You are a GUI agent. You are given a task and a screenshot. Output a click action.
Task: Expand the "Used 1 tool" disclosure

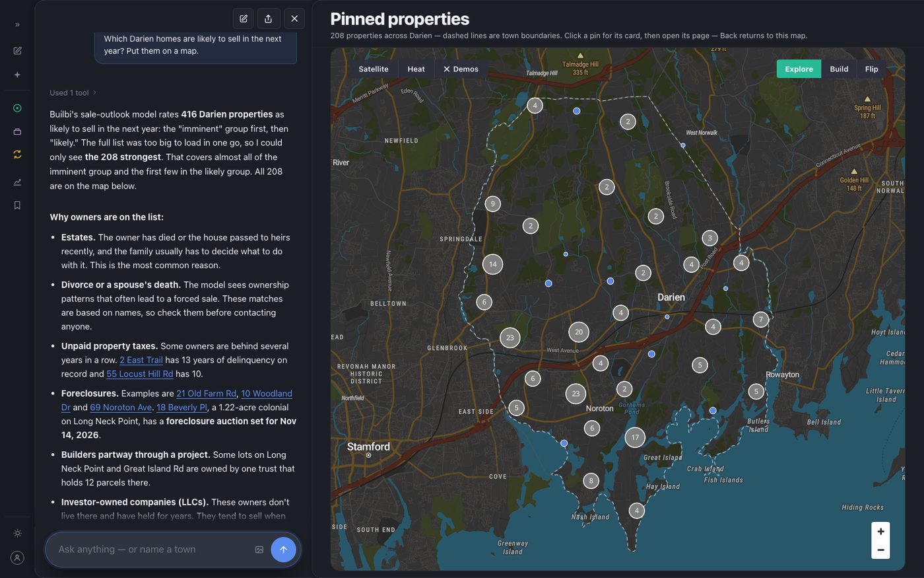pos(73,92)
